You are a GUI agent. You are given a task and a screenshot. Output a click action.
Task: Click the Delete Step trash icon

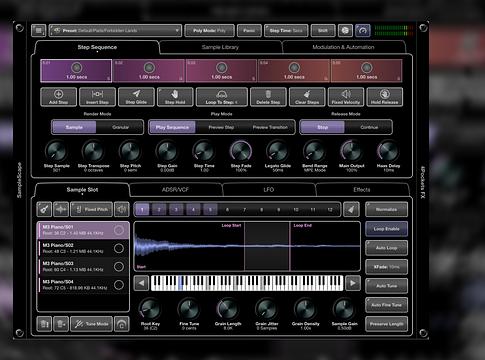tap(268, 97)
